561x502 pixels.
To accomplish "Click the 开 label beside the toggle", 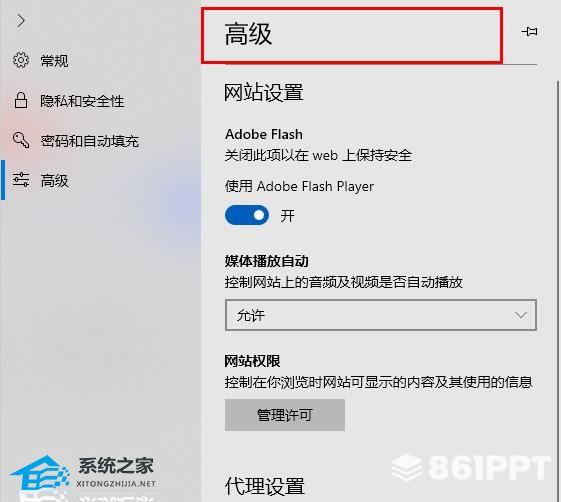I will [x=287, y=215].
